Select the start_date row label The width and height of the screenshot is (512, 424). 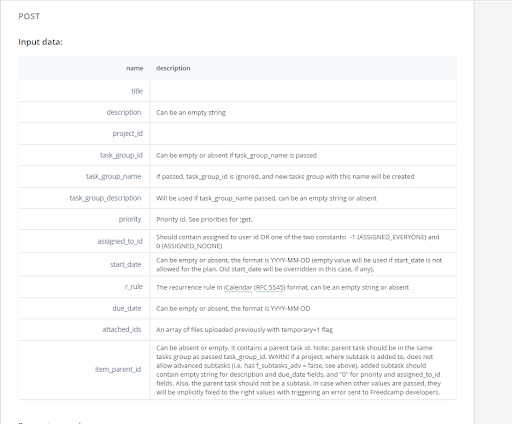(x=126, y=264)
